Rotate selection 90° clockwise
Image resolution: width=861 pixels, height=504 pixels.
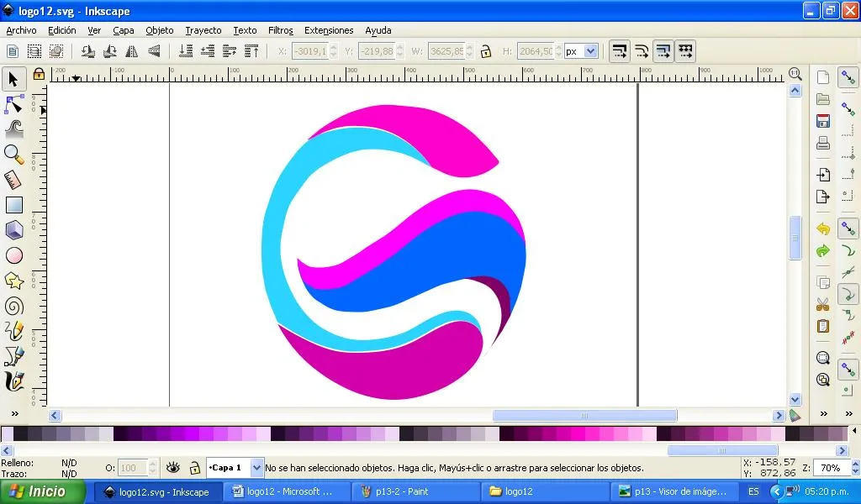point(110,51)
